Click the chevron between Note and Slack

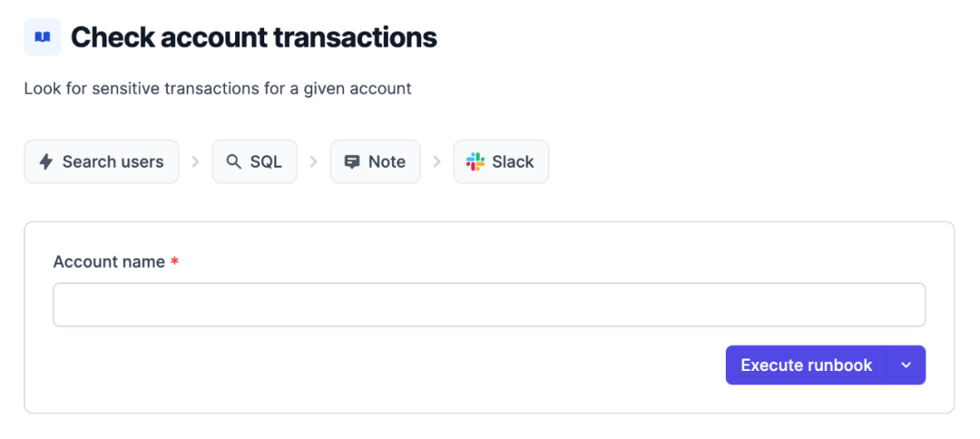pos(436,161)
